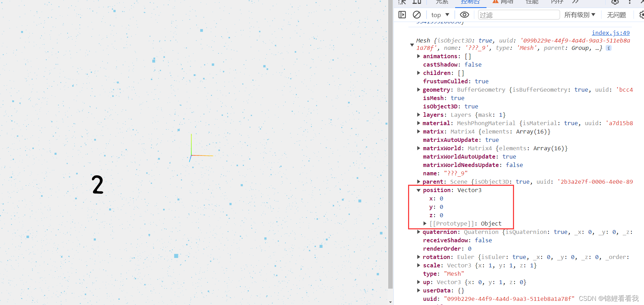
Task: Open DevTools settings gear in tab bar
Action: 615,2
